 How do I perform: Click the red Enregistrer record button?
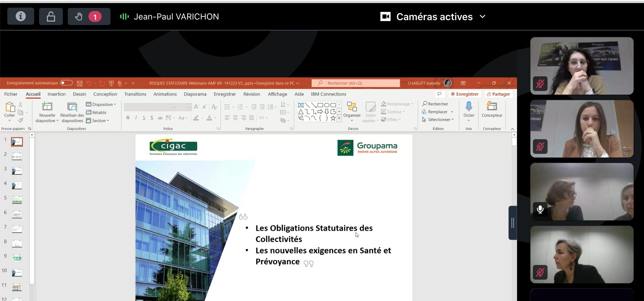[464, 94]
